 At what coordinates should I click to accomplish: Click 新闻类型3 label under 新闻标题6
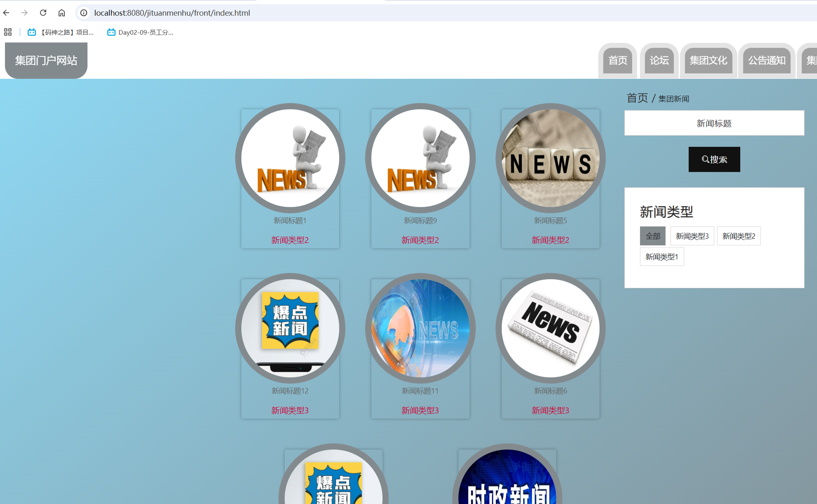pyautogui.click(x=550, y=410)
